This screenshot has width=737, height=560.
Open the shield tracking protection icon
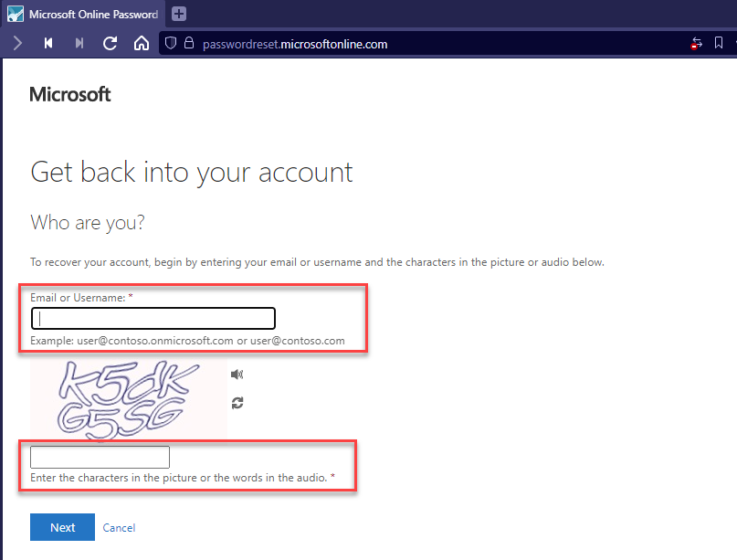point(171,43)
